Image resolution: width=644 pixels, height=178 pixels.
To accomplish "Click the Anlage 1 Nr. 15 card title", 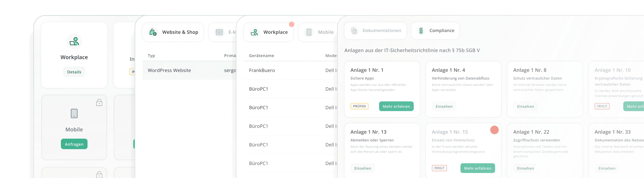I will click(450, 132).
